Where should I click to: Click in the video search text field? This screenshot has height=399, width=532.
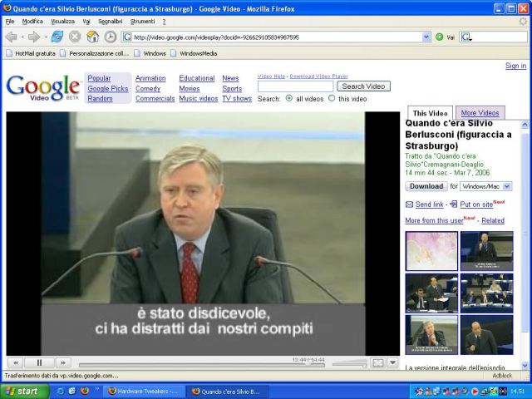[295, 86]
